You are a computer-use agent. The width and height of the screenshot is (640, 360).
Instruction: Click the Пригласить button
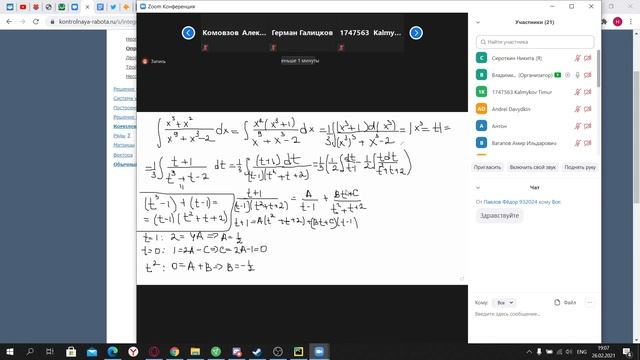[x=487, y=167]
